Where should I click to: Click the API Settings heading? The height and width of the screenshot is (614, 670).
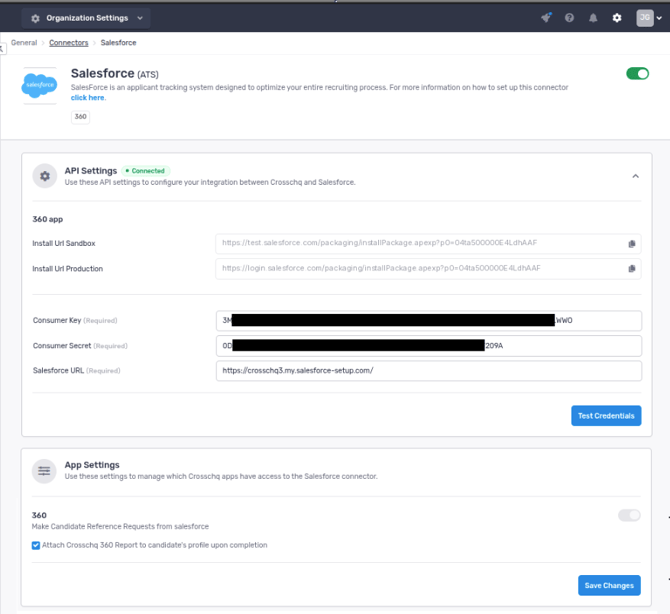(91, 170)
